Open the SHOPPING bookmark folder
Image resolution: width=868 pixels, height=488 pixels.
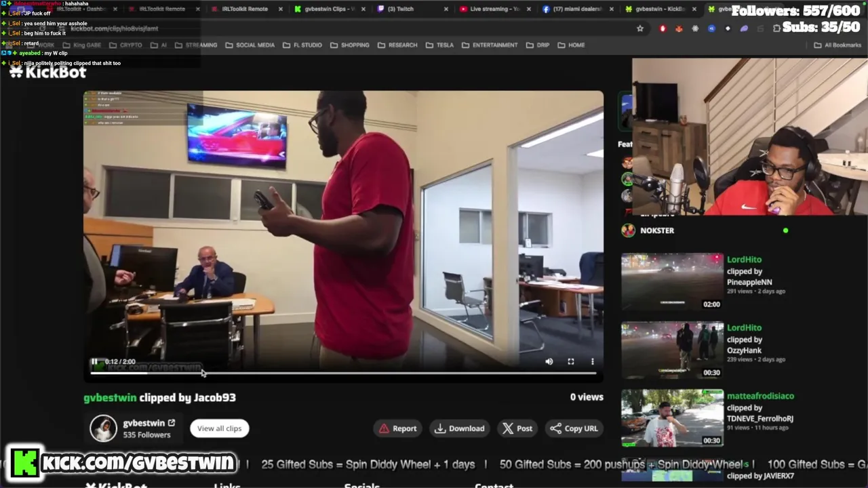point(349,45)
